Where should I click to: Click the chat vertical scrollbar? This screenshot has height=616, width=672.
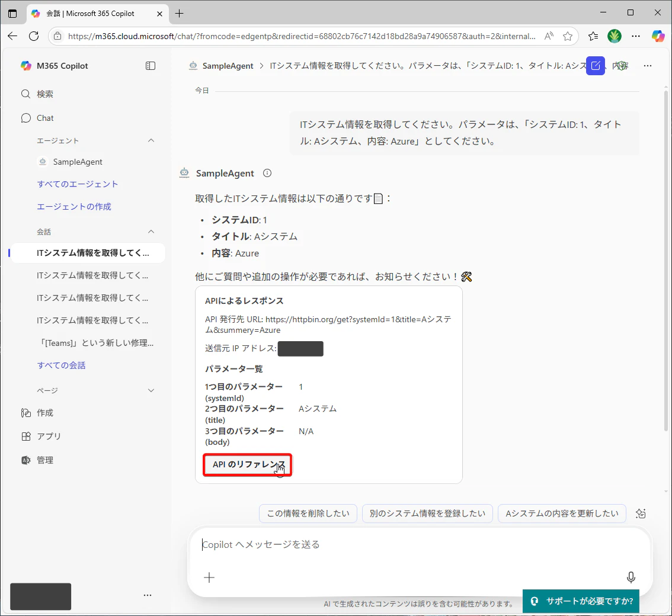[x=666, y=261]
